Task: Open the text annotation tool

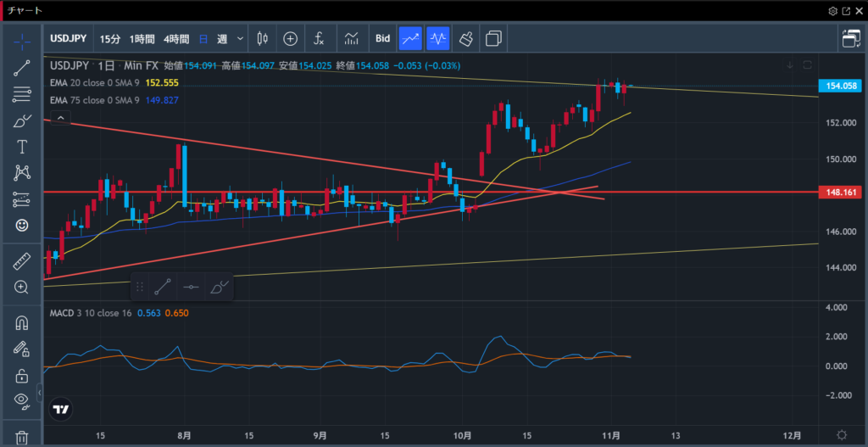Action: tap(22, 147)
